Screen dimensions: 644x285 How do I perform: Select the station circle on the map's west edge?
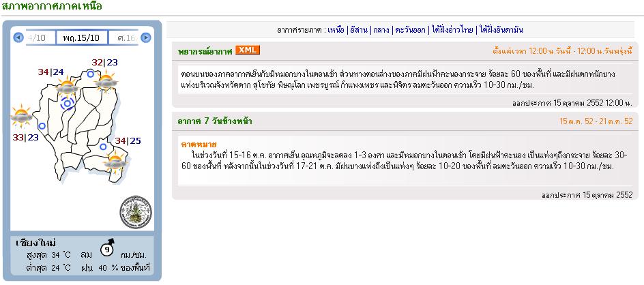[x=42, y=125]
